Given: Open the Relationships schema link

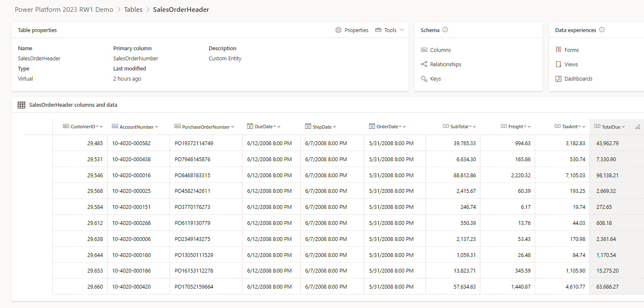Looking at the screenshot, I should pyautogui.click(x=445, y=64).
